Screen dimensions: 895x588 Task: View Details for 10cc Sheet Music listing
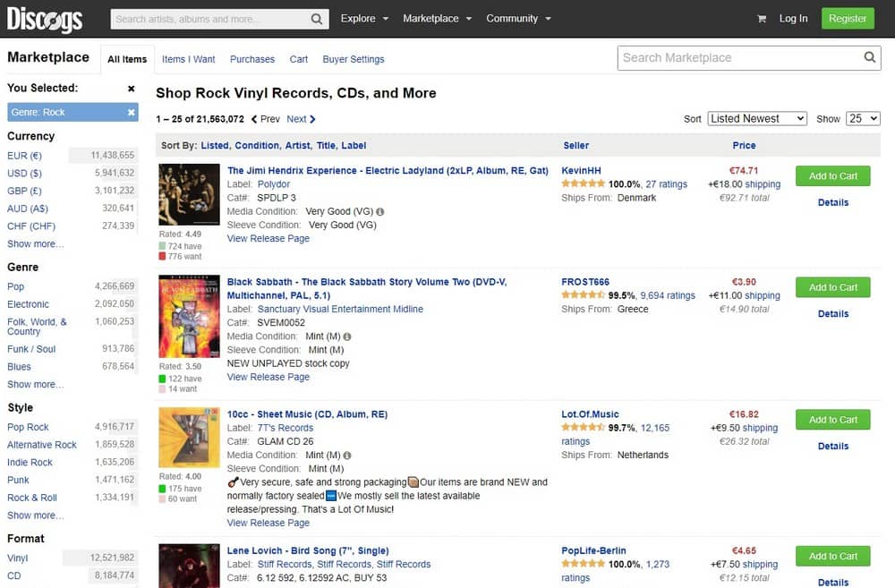[x=832, y=447]
